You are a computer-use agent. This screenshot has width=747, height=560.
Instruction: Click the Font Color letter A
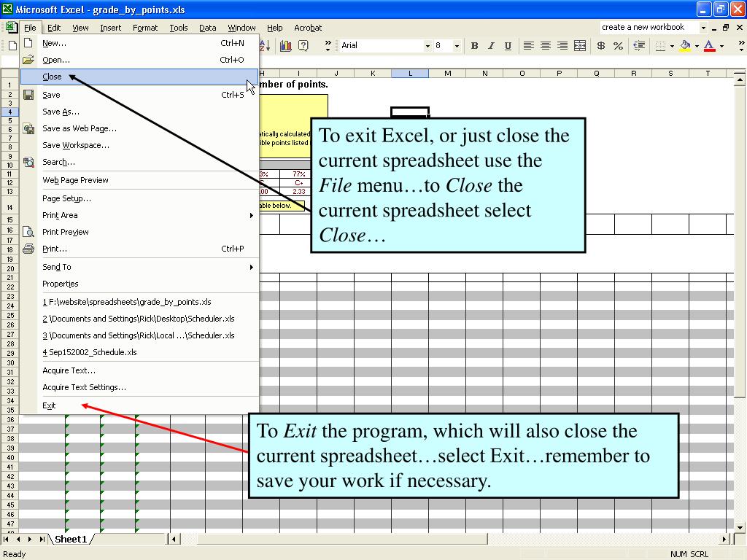(x=709, y=46)
